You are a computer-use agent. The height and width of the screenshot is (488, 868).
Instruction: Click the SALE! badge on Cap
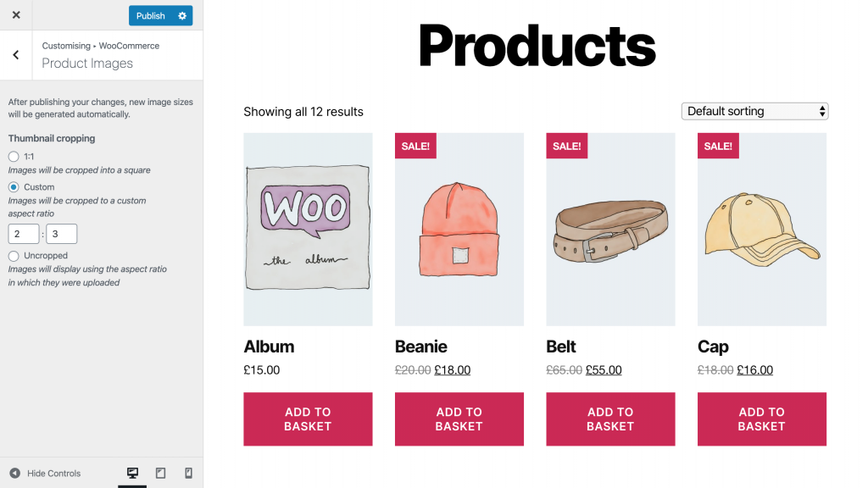click(x=718, y=146)
